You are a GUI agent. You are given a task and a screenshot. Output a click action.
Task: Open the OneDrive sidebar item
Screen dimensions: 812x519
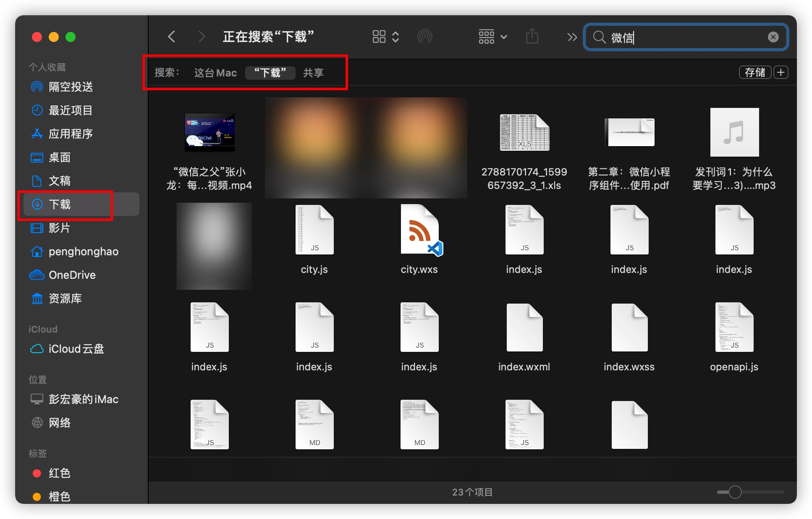coord(72,275)
